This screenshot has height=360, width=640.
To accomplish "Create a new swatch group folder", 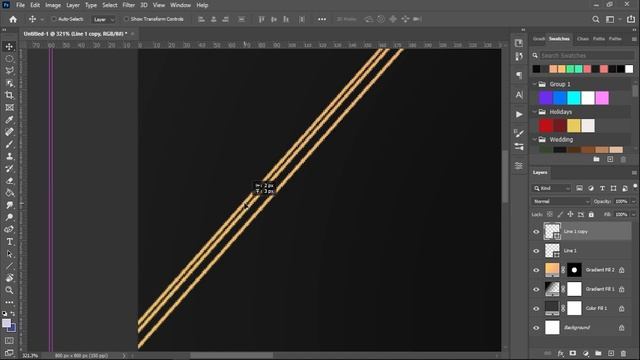I will (597, 159).
